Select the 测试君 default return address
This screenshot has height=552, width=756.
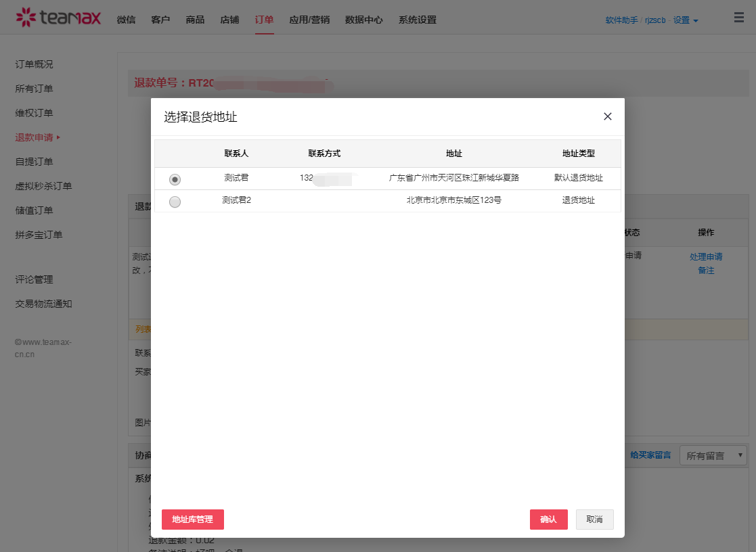click(x=175, y=179)
